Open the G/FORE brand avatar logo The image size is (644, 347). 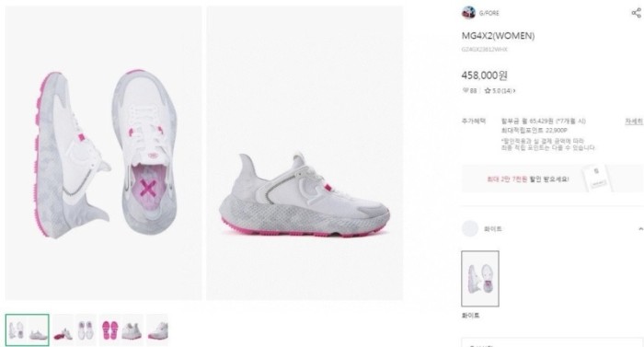point(468,13)
